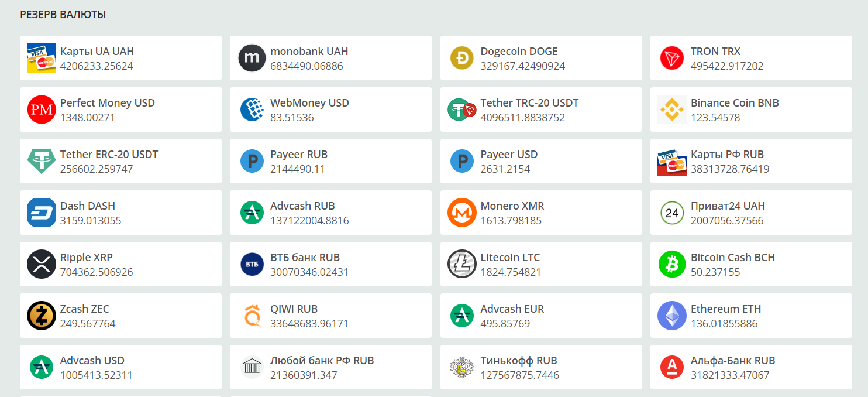Click the 'Альфа-Банк RUB' label
Viewport: 868px width, 397px height.
[x=733, y=360]
